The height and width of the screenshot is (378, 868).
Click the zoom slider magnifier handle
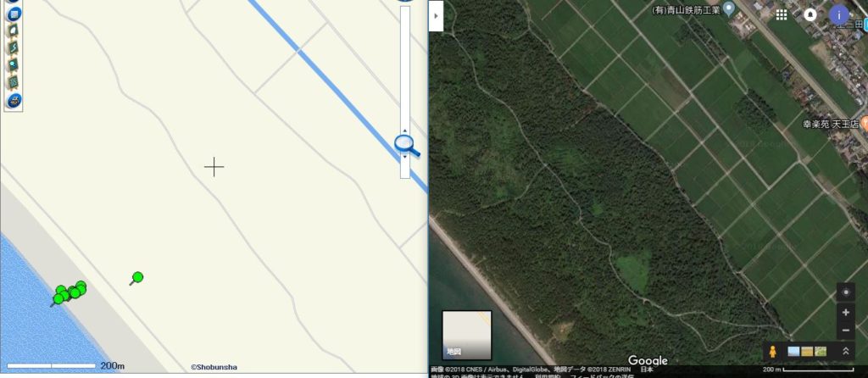pos(406,145)
